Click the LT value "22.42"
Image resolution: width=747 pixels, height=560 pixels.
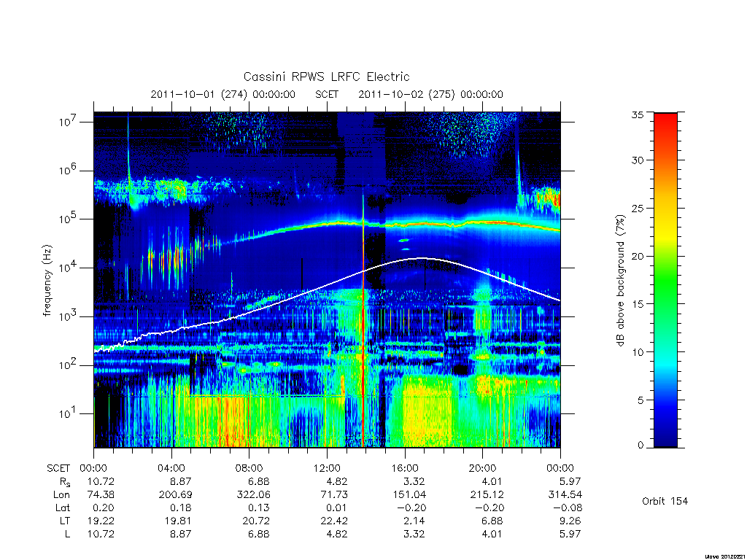[x=333, y=521]
